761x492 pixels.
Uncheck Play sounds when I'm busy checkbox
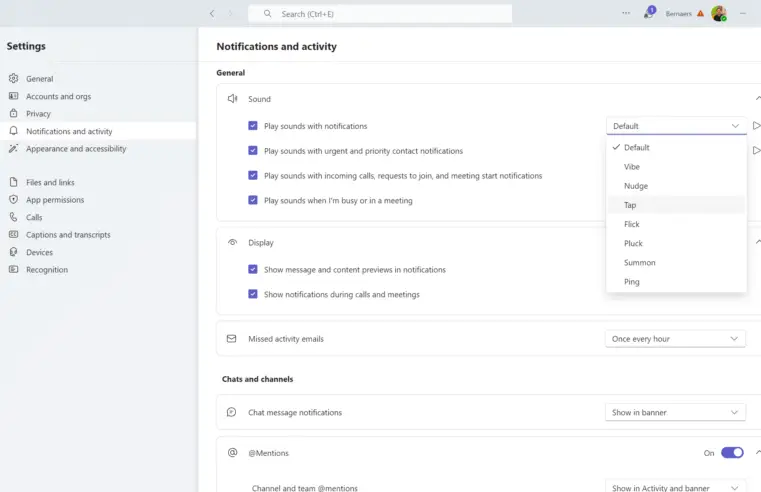(x=253, y=200)
